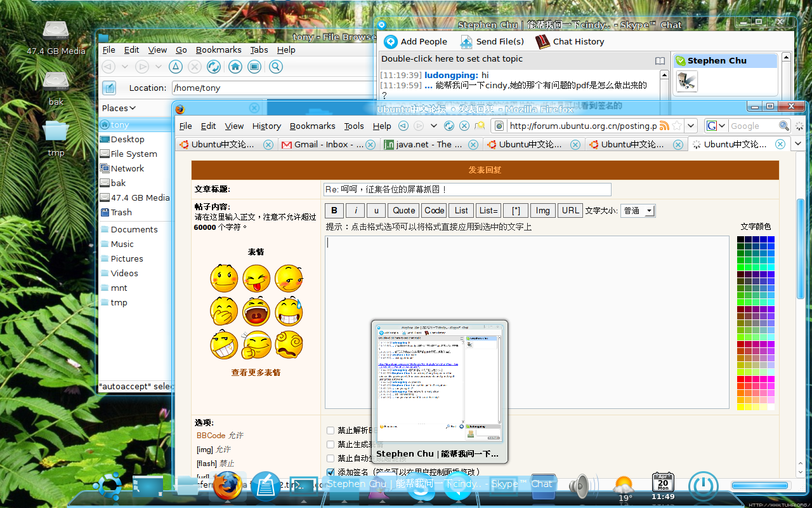Click the URL formatting button
This screenshot has width=812, height=508.
(x=570, y=210)
